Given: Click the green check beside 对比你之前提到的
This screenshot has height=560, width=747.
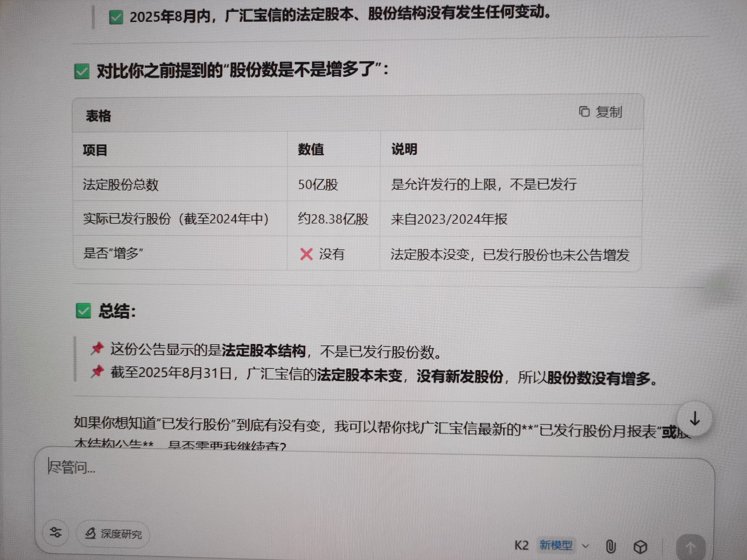Looking at the screenshot, I should point(82,72).
